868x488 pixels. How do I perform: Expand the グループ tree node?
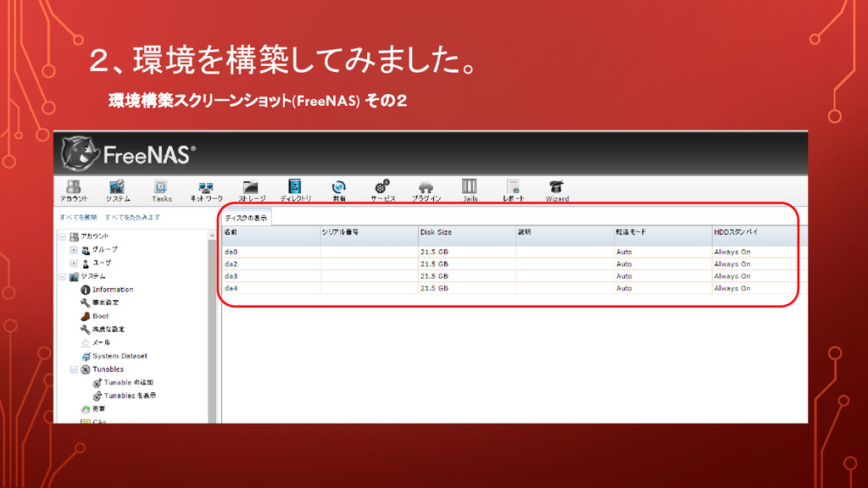[x=74, y=250]
